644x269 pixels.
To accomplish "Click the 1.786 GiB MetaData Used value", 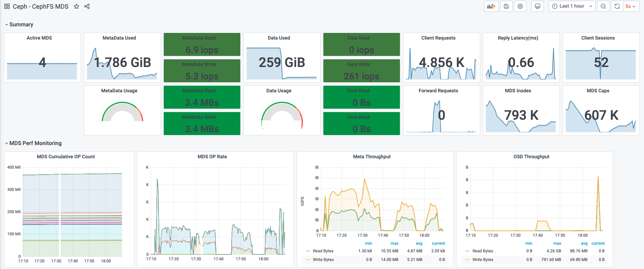I will (122, 62).
